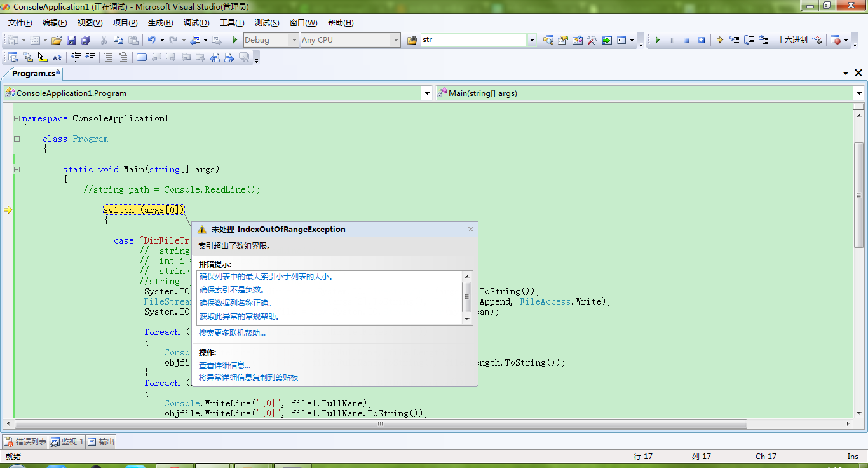Collapse the Main method block
This screenshot has height=468, width=868.
coord(17,169)
